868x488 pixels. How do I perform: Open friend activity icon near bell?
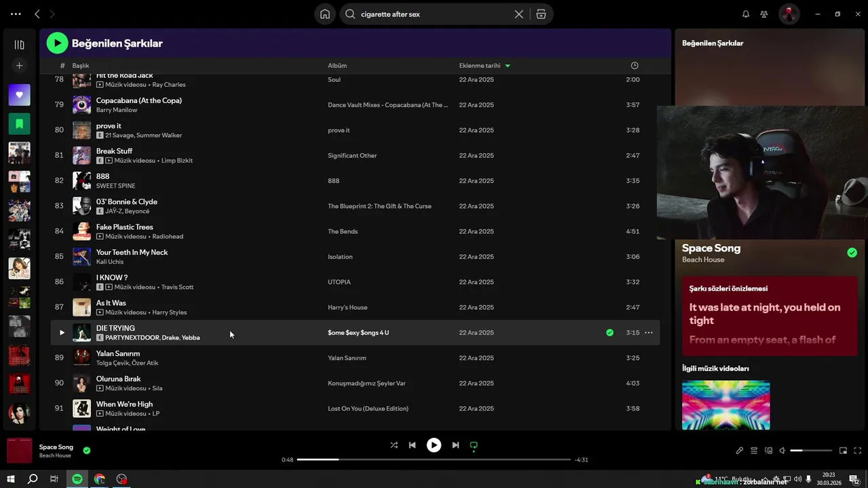coord(764,14)
